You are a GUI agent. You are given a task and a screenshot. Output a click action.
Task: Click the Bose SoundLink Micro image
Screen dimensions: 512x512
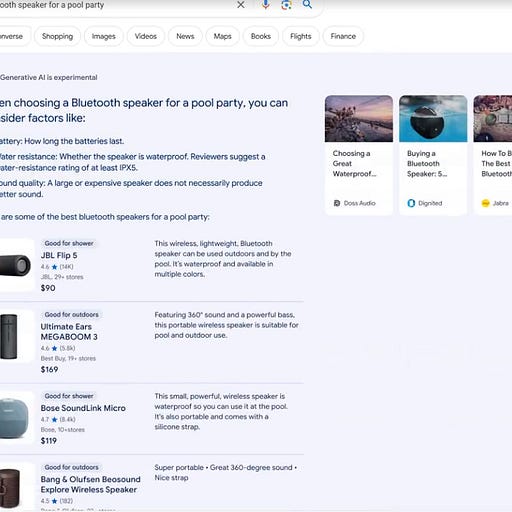pyautogui.click(x=17, y=418)
